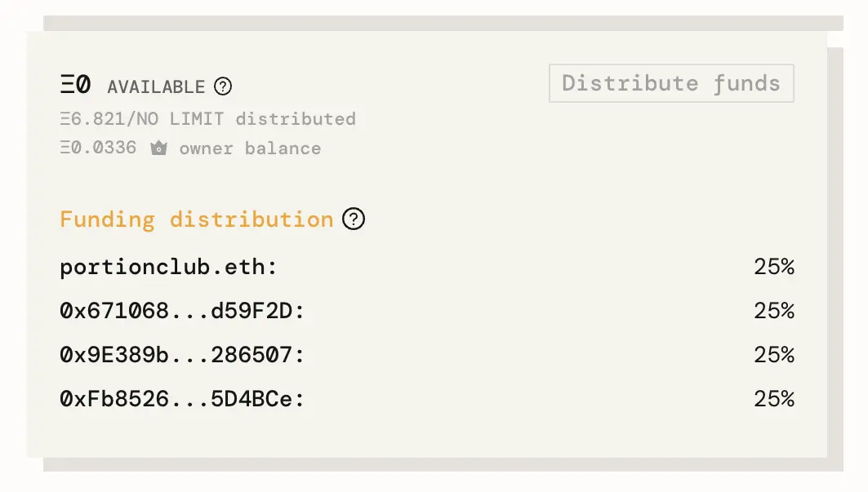
Task: Click the 25% share for 0x671068...d59F2D
Action: click(x=774, y=312)
